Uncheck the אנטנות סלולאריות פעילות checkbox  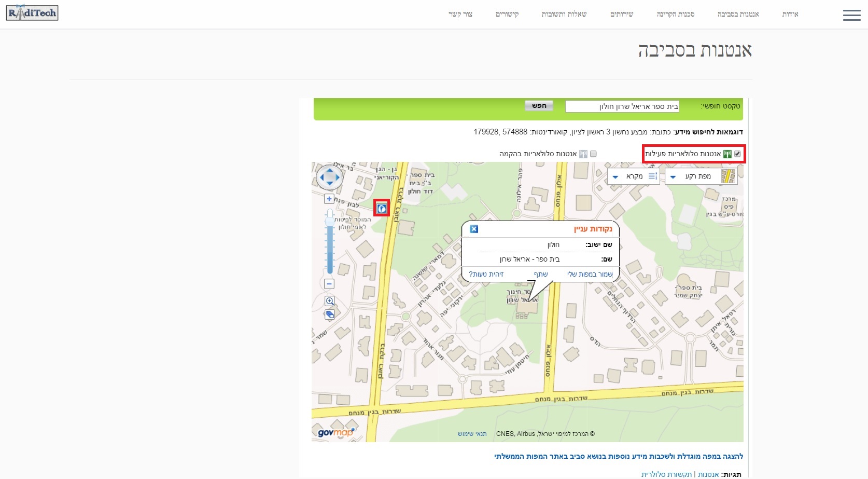pos(737,154)
